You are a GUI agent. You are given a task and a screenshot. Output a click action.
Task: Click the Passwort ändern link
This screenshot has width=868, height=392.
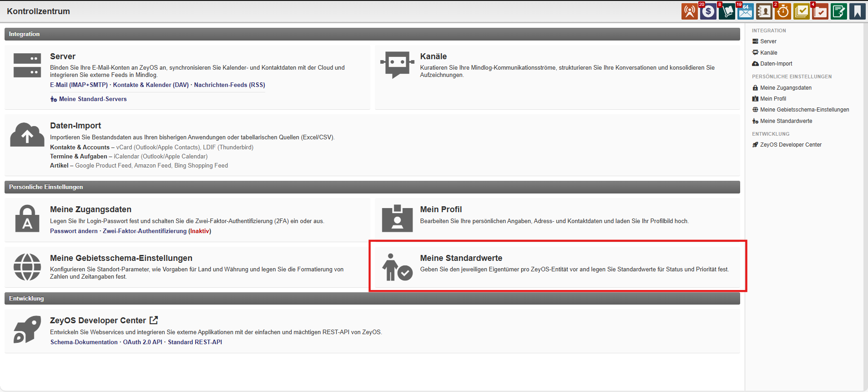click(x=74, y=231)
